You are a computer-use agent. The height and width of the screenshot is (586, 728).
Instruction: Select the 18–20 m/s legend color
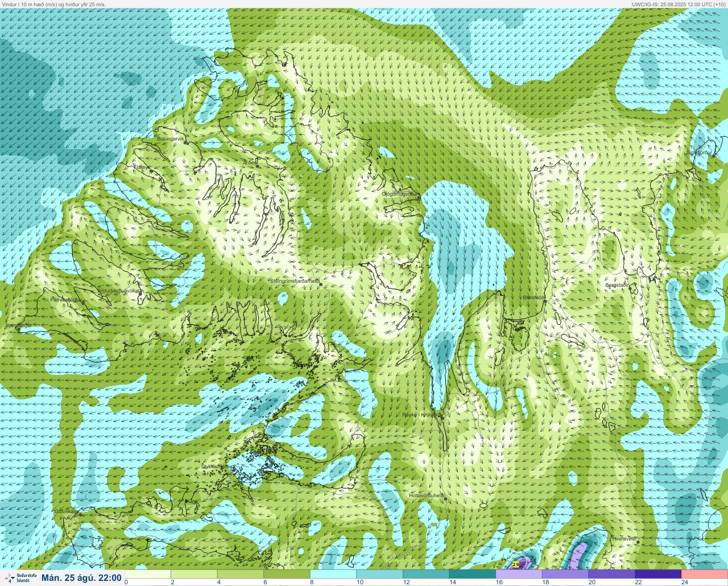565,573
